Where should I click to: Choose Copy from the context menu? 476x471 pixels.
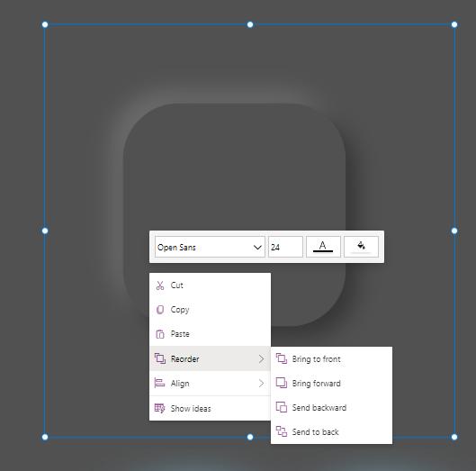pos(210,310)
